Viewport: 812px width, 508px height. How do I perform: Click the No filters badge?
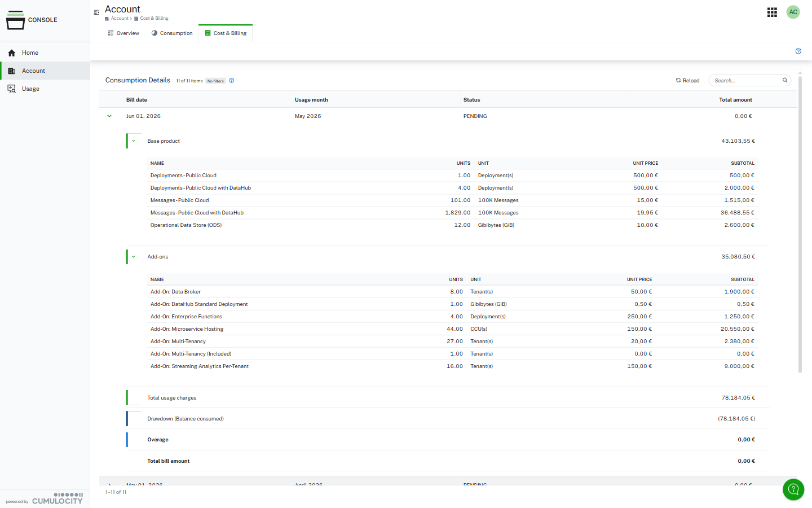(x=215, y=81)
